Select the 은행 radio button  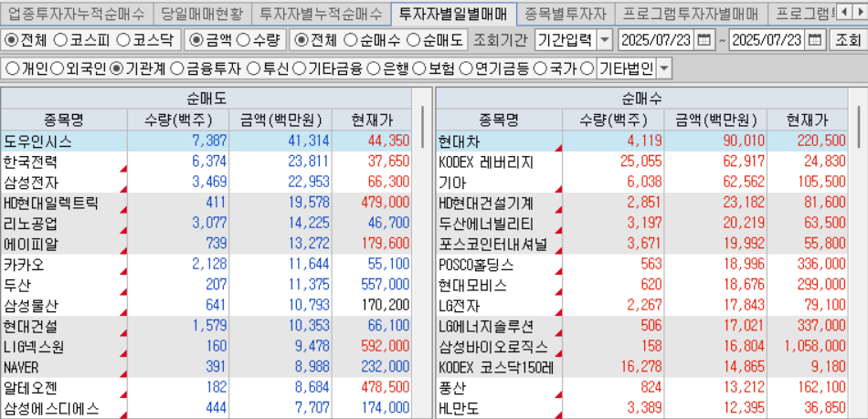point(389,68)
